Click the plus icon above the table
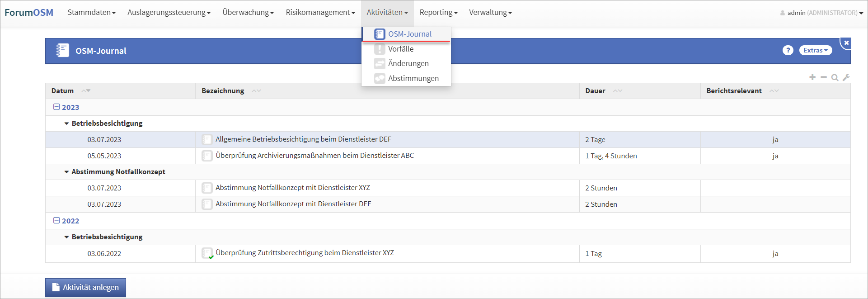The image size is (868, 299). [812, 77]
